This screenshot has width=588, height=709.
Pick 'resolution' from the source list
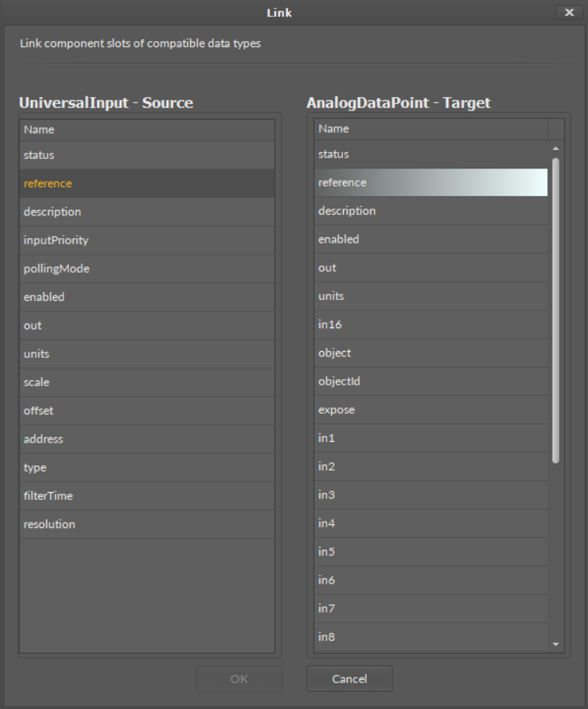tap(146, 524)
